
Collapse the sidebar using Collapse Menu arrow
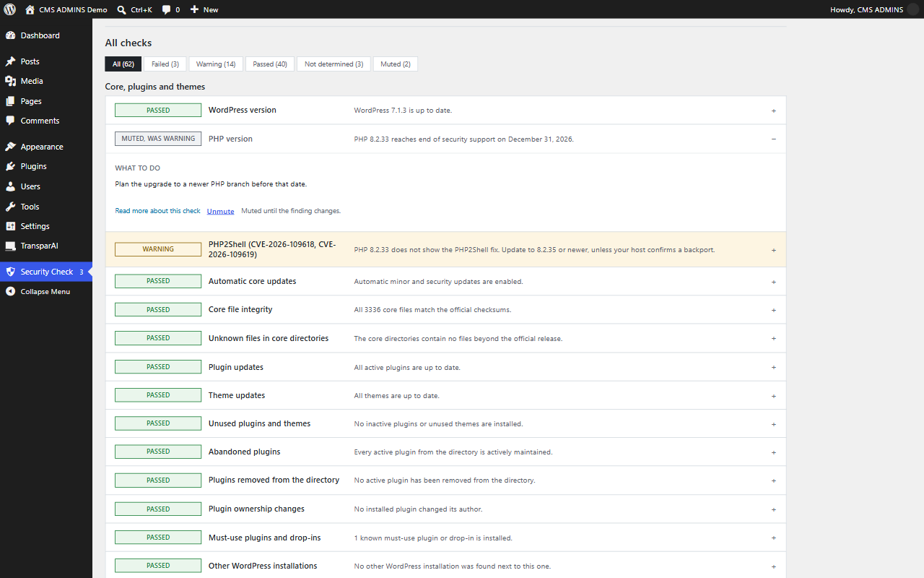pos(10,292)
